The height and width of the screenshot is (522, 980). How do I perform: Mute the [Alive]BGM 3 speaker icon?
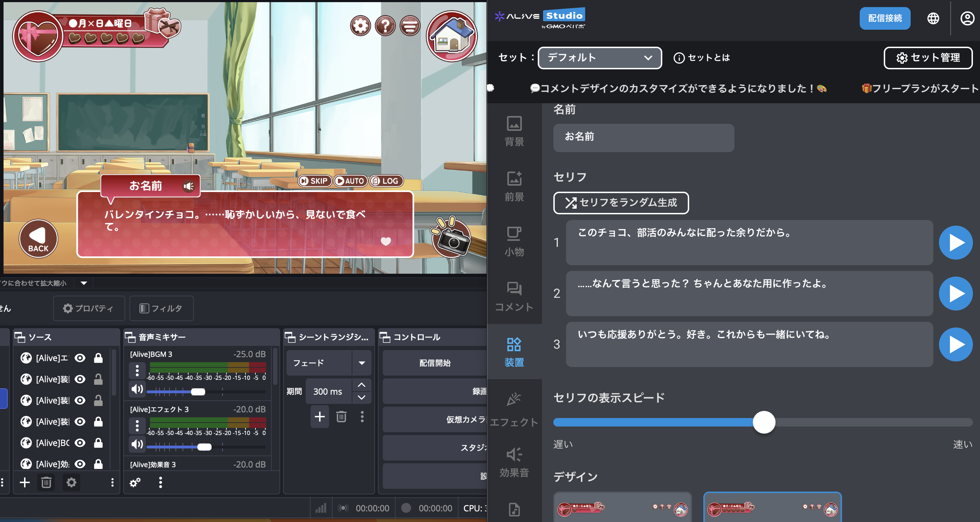click(x=137, y=389)
